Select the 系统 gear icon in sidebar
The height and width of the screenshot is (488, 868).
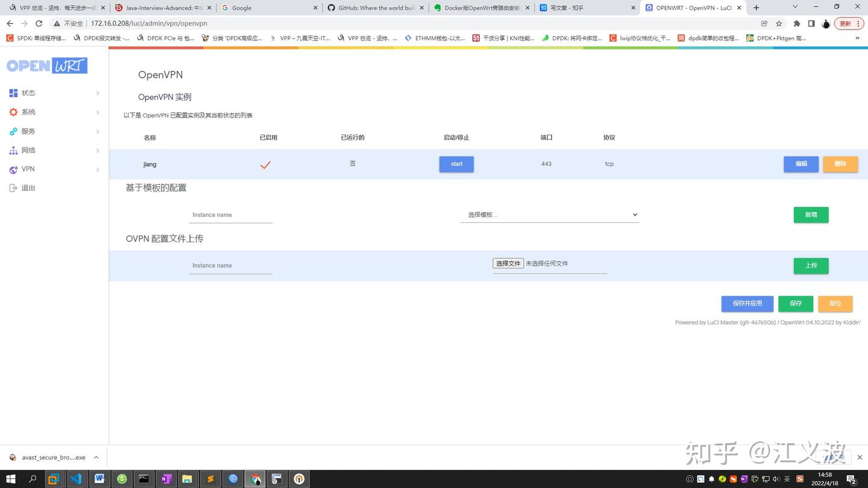[x=13, y=112]
